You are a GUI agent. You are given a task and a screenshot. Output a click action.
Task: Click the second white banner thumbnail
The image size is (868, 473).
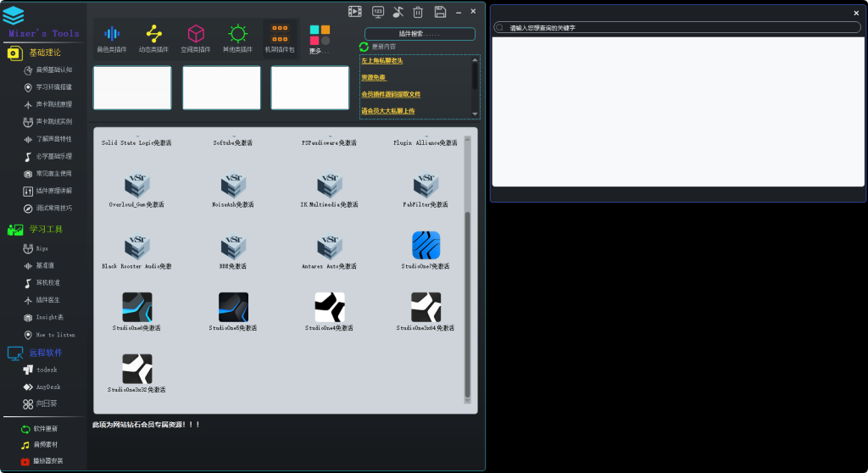(221, 87)
